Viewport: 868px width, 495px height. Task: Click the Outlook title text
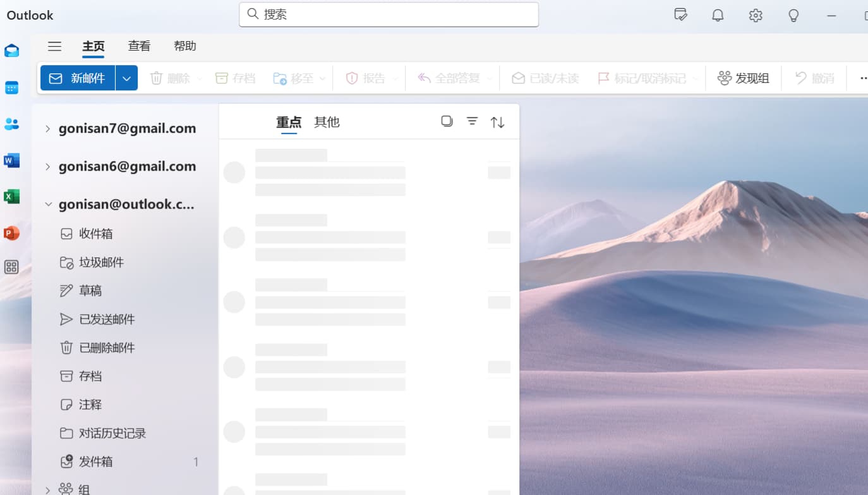[30, 15]
